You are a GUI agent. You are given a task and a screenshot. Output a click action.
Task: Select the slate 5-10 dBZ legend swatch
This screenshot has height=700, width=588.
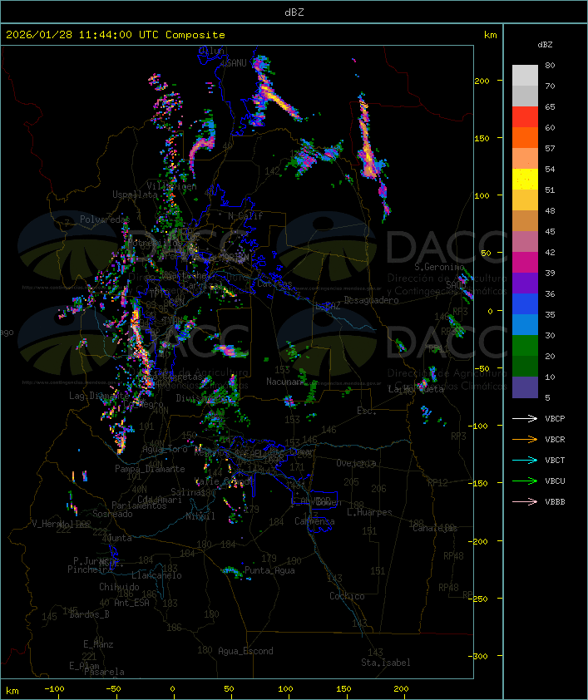point(525,387)
